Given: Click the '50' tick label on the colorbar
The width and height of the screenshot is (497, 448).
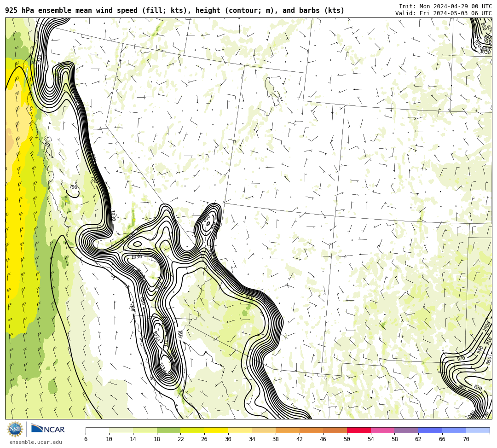Looking at the screenshot, I should coord(347,439).
